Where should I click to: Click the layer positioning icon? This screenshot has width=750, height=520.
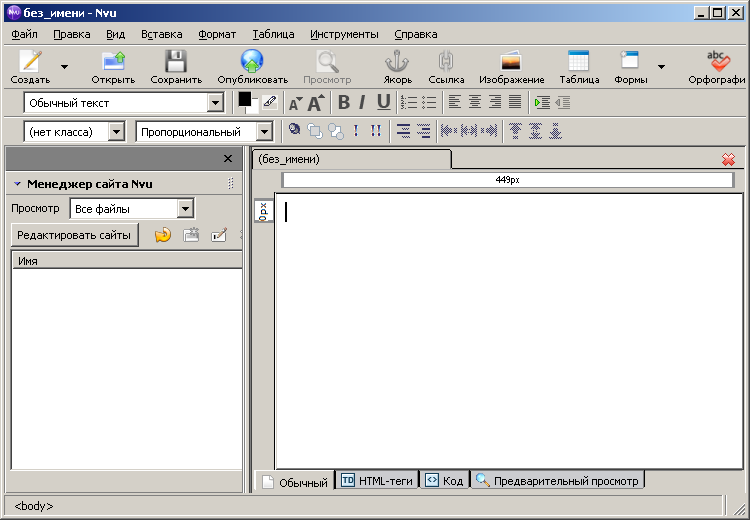295,129
